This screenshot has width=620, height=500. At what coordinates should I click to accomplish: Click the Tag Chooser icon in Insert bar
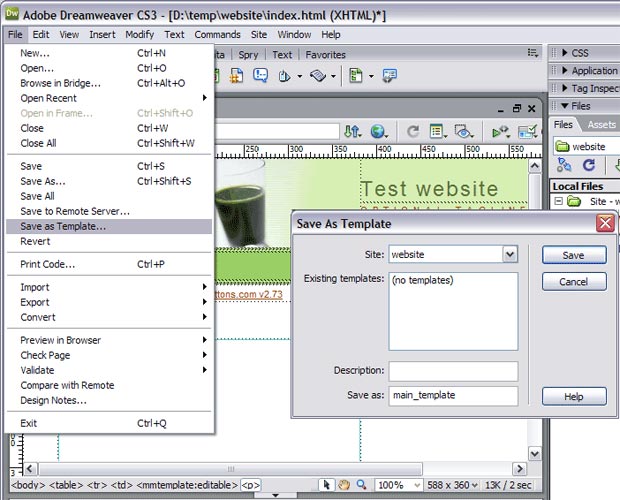coord(389,75)
